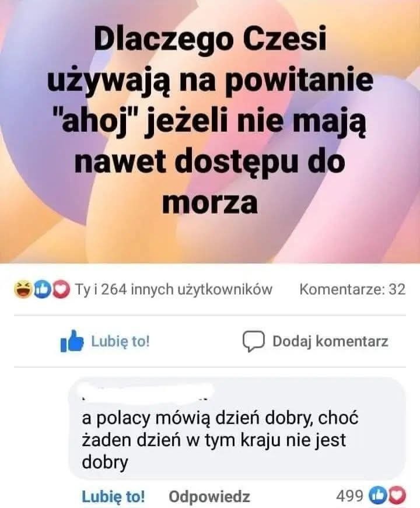Click the speech bubble comment icon

point(253,341)
